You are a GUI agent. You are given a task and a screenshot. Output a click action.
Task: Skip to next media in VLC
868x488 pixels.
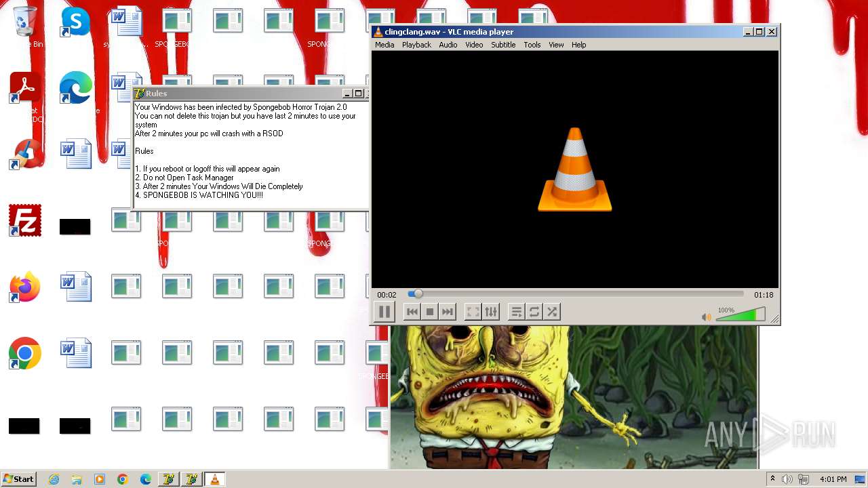point(447,312)
